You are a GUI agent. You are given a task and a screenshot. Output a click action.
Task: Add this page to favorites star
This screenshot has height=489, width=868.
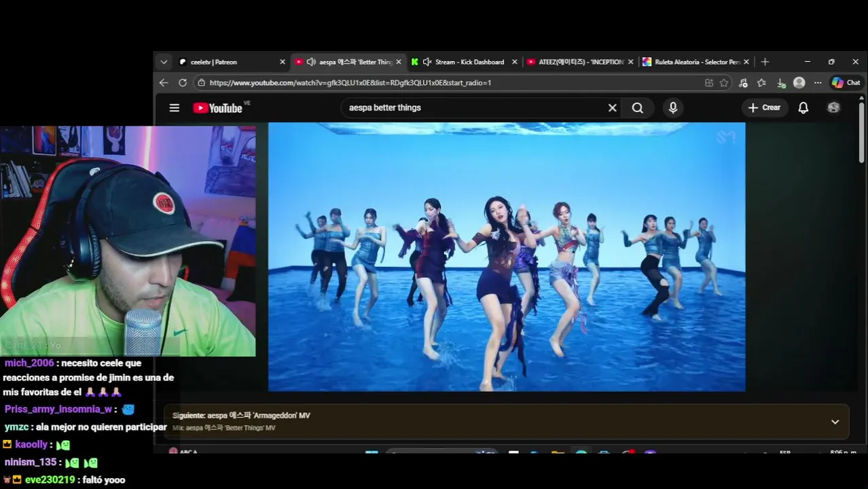coord(724,83)
